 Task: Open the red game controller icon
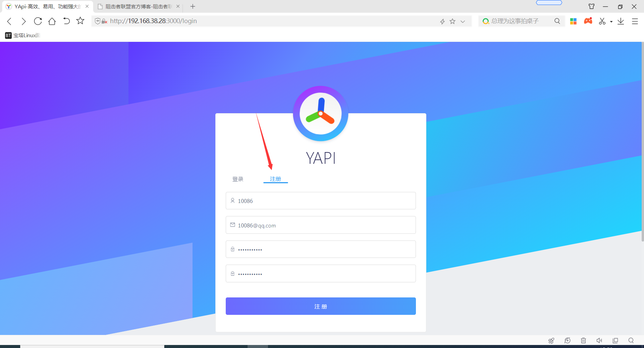[x=588, y=21]
